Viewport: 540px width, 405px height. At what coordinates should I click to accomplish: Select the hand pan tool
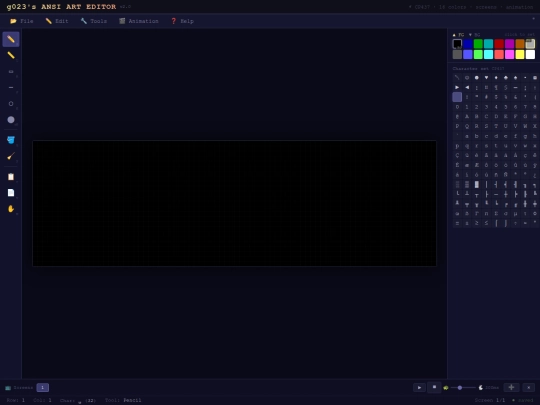point(11,209)
